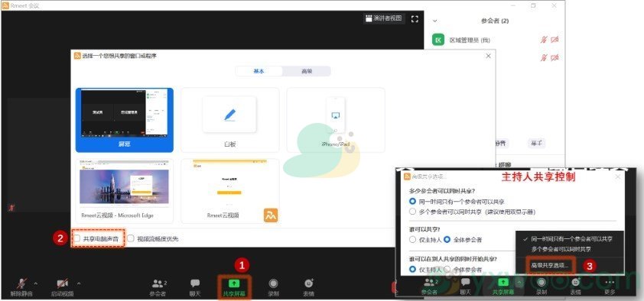Open share options arrow beside inset 共享屏幕
Screen dimensions: 644x301
(519, 283)
